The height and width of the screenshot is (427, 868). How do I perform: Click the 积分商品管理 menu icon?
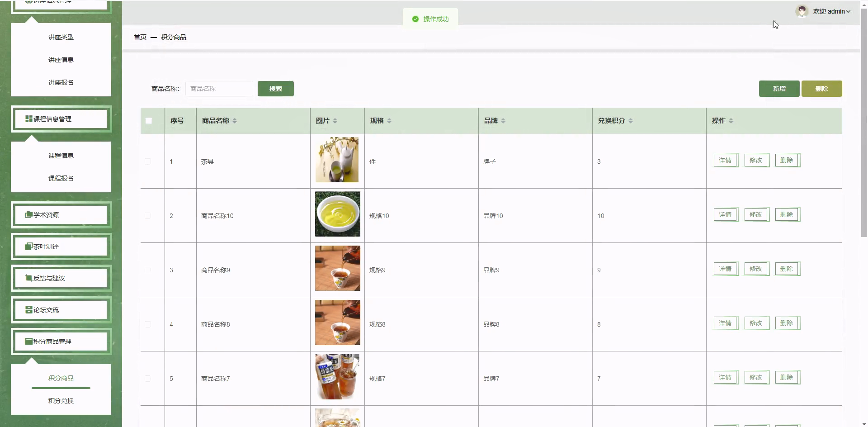point(28,342)
